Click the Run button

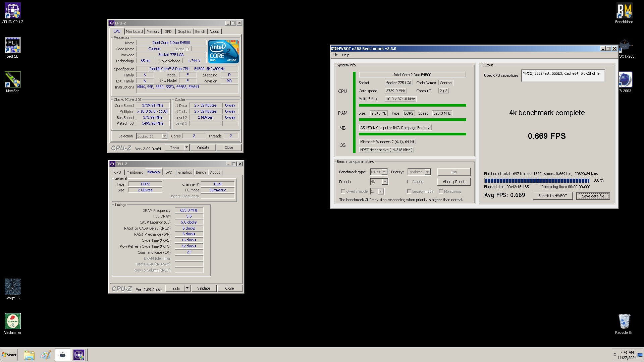point(453,172)
